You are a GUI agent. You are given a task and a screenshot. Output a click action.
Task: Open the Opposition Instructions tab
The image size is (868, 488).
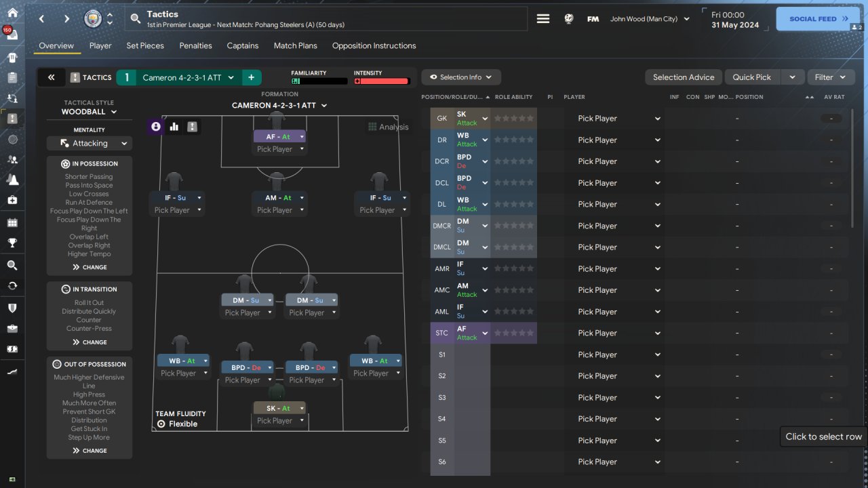374,46
